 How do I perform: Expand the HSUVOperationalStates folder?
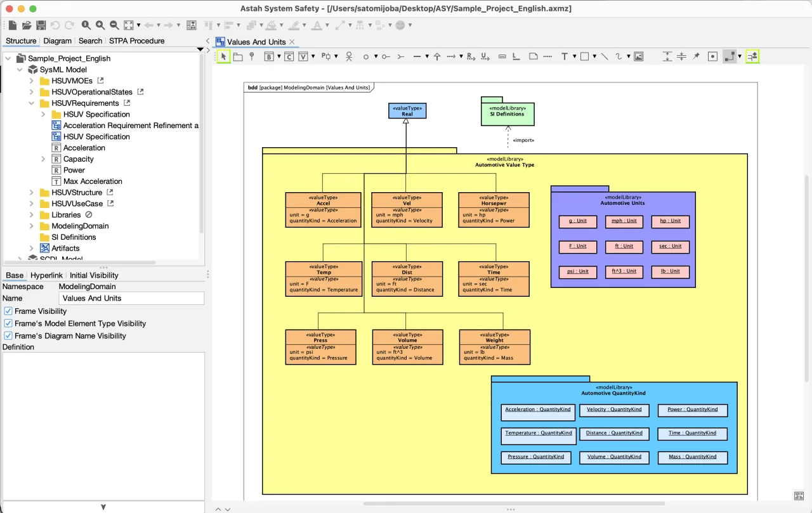click(x=32, y=92)
